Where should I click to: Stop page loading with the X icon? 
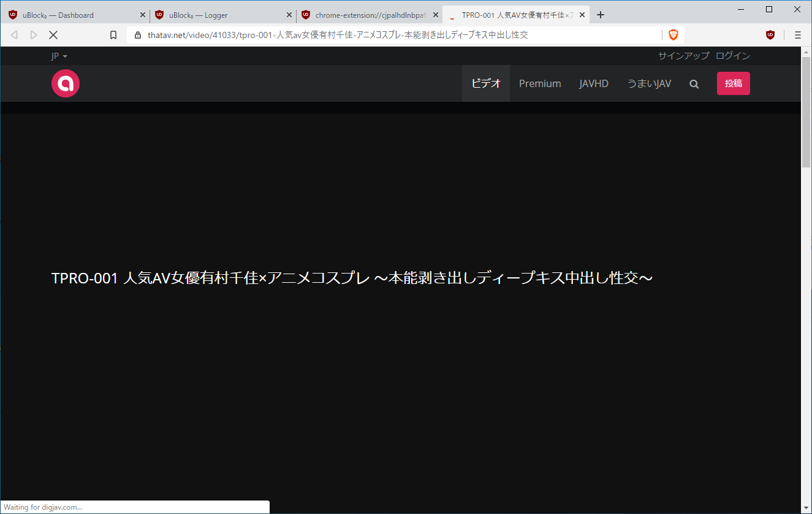coord(53,35)
